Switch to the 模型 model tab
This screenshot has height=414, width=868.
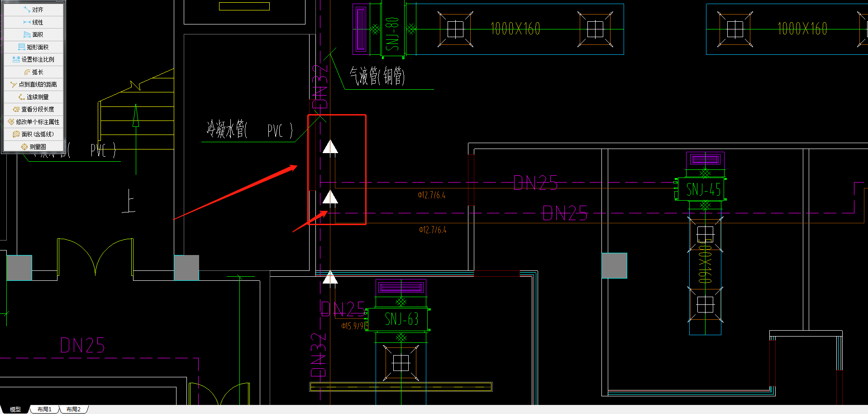[x=15, y=409]
